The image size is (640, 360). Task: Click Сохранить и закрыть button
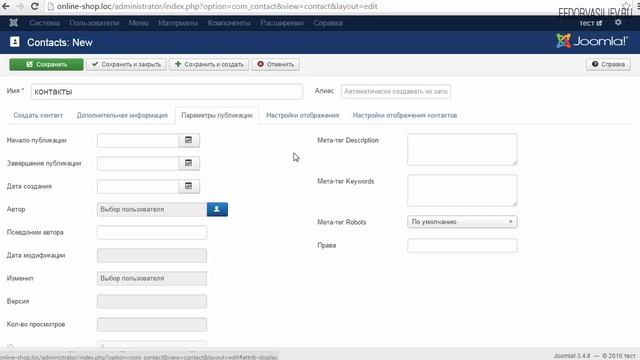(x=127, y=64)
